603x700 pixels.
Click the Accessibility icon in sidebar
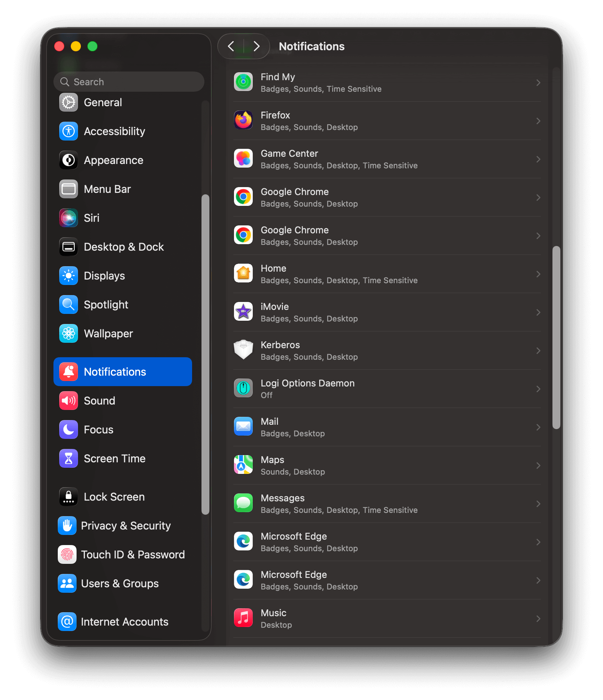[68, 131]
